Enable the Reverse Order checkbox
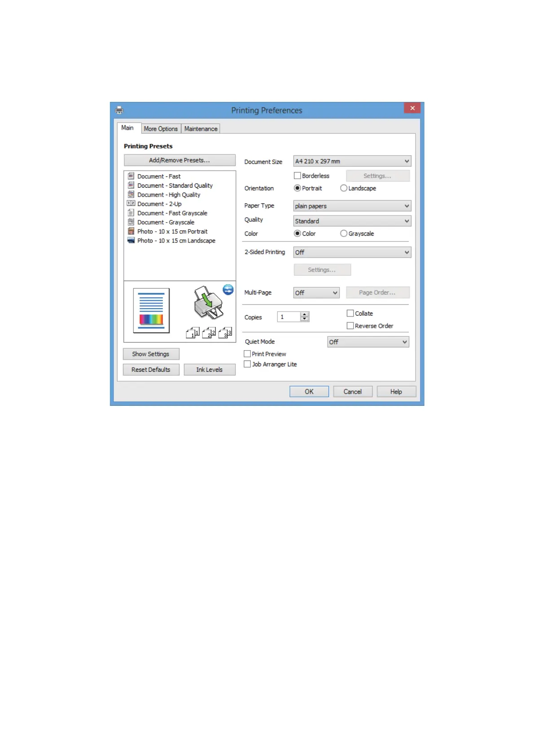 (350, 326)
